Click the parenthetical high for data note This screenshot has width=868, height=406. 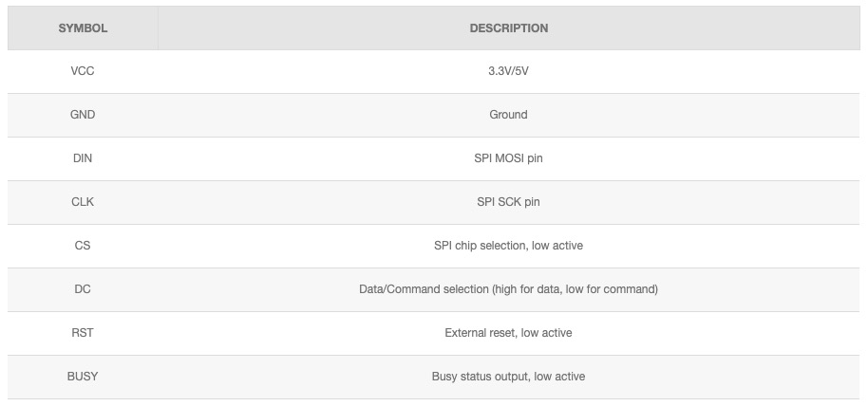(x=575, y=289)
